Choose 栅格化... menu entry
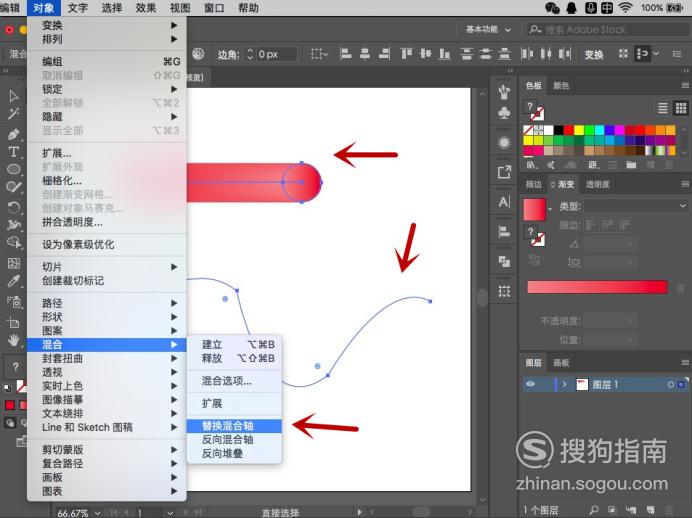 pos(107,180)
